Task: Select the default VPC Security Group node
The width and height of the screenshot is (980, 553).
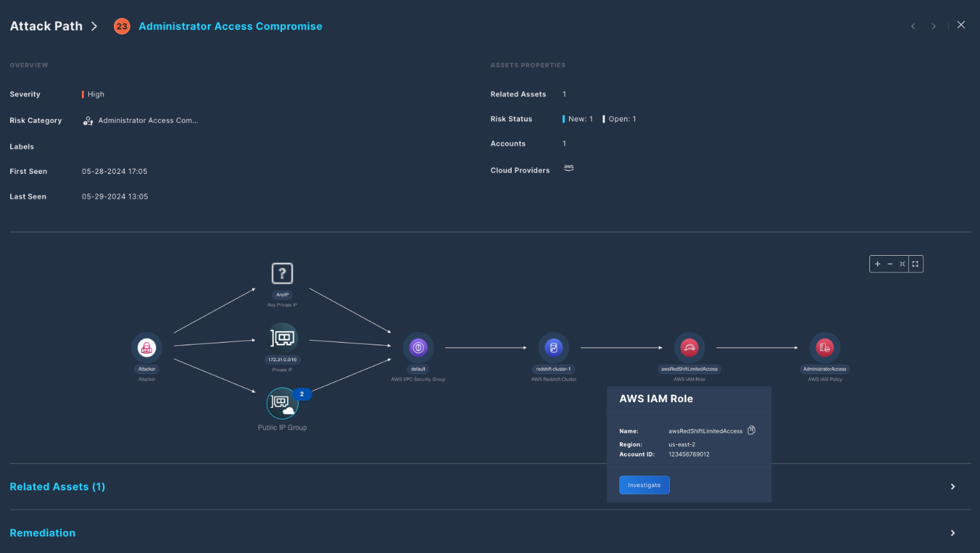Action: tap(418, 348)
